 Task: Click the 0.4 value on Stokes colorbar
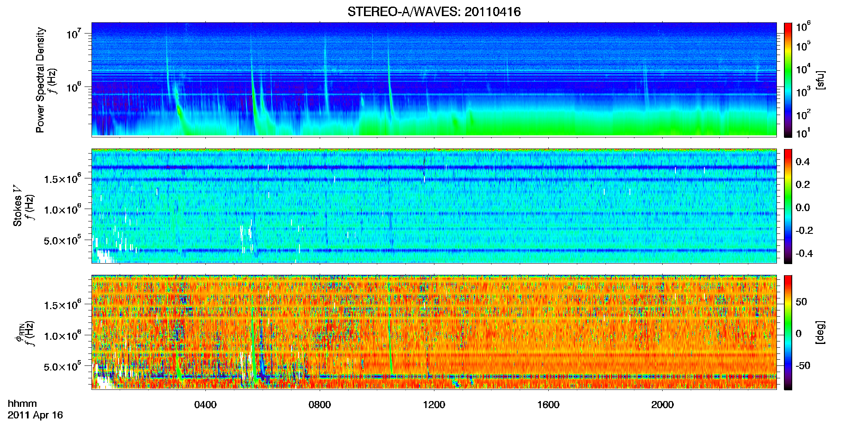[803, 162]
